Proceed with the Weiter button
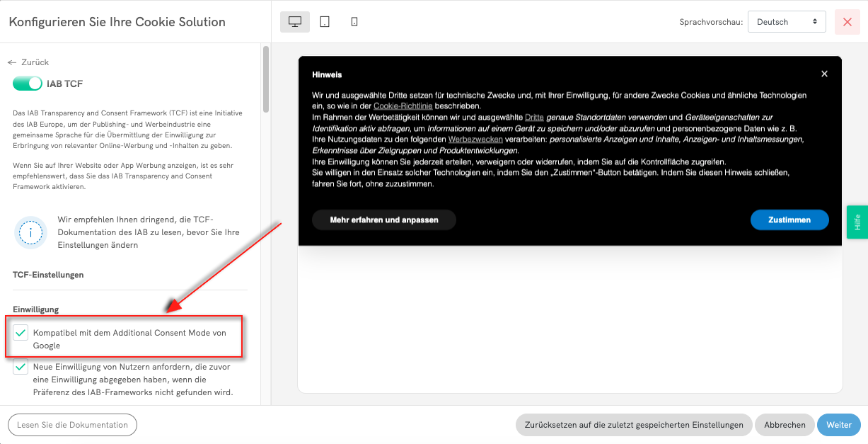Viewport: 868px width, 444px height. tap(838, 425)
